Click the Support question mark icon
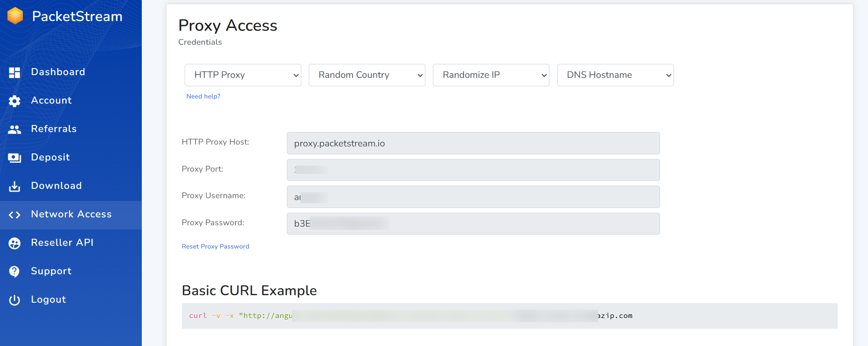The height and width of the screenshot is (346, 868). 14,271
